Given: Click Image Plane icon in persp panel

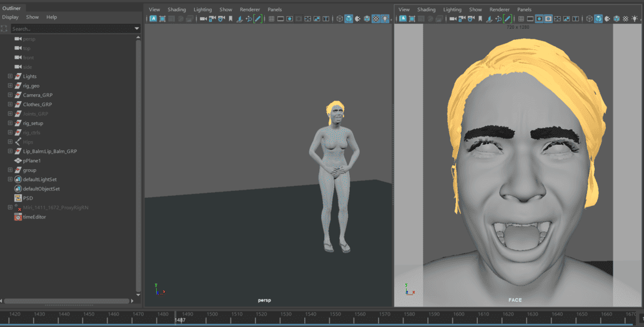Looking at the screenshot, I should click(x=239, y=19).
